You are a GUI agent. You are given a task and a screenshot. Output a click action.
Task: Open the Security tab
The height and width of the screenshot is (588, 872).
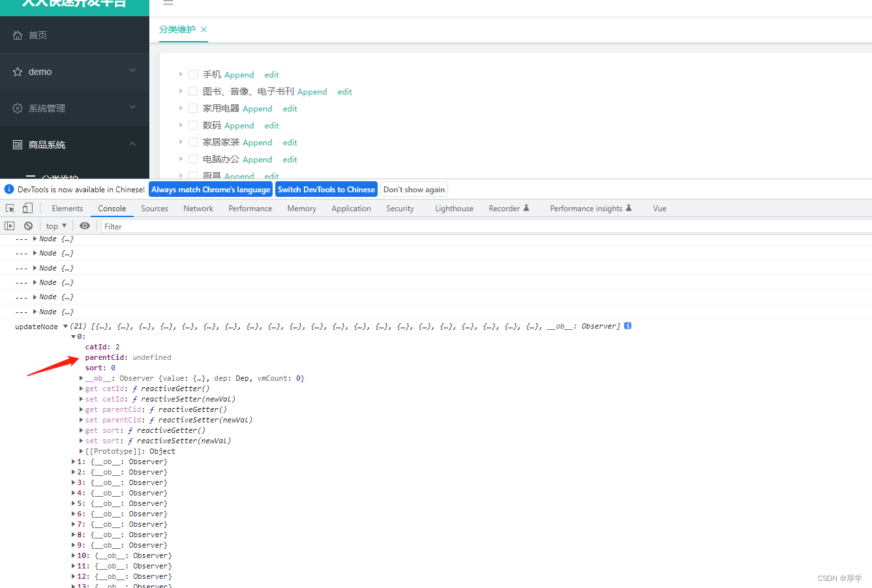(x=400, y=209)
